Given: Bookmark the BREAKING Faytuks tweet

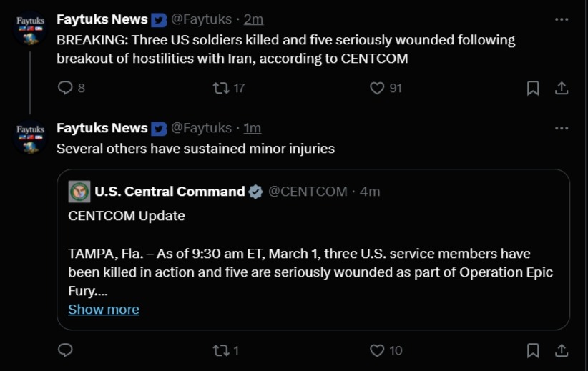Looking at the screenshot, I should tap(533, 89).
